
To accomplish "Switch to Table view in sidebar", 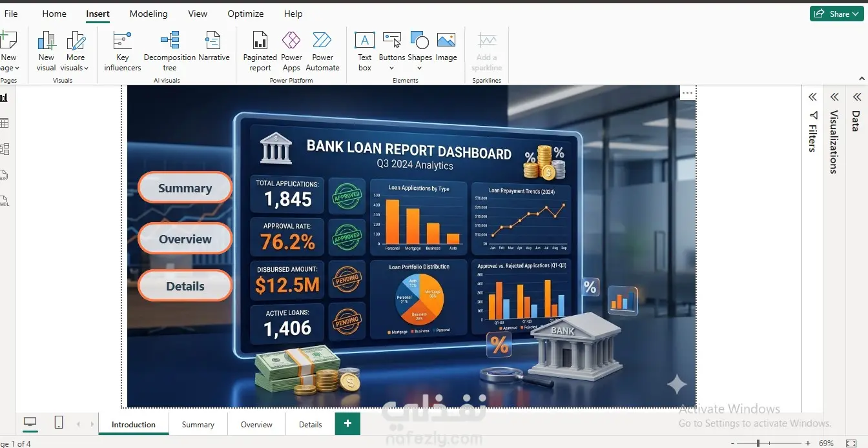I will [4, 123].
